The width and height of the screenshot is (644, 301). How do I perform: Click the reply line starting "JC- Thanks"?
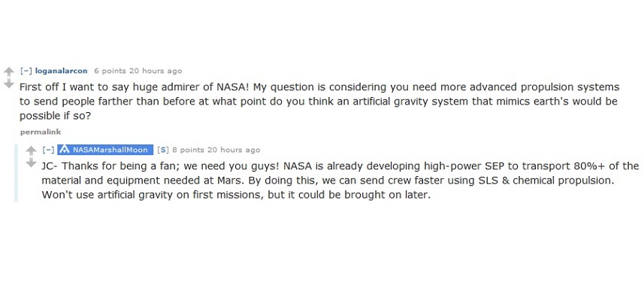click(340, 166)
